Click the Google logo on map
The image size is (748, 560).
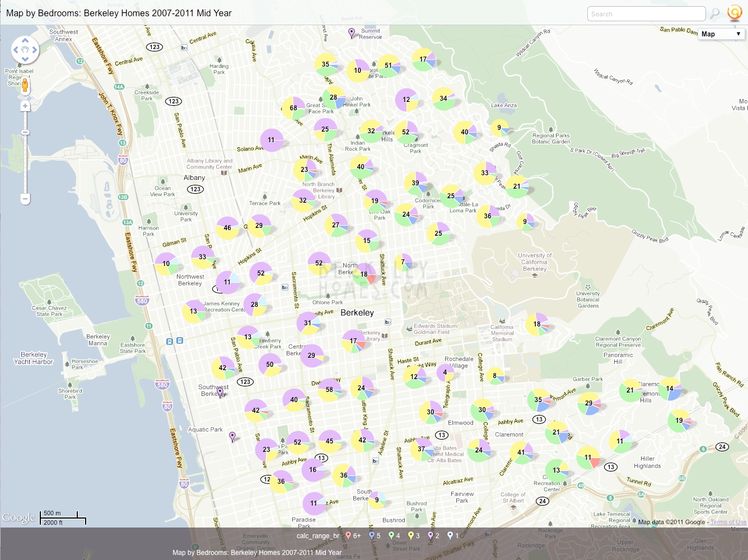[18, 518]
